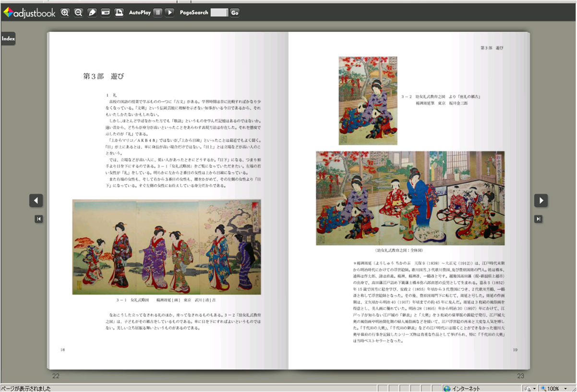
Task: Start AutoPlay with the play button
Action: [x=169, y=12]
